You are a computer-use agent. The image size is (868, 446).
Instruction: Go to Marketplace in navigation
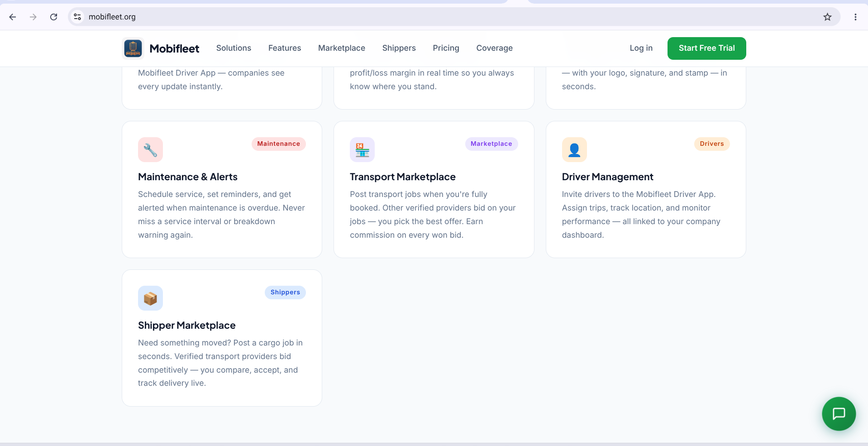342,48
